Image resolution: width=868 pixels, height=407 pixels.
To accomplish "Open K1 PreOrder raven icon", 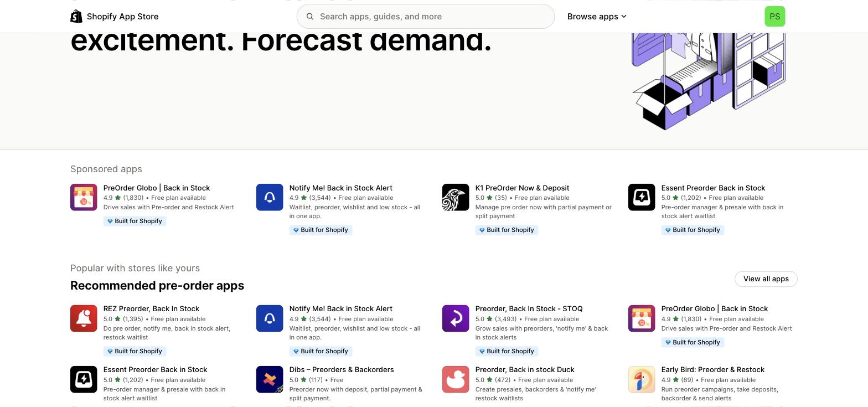I will point(456,197).
